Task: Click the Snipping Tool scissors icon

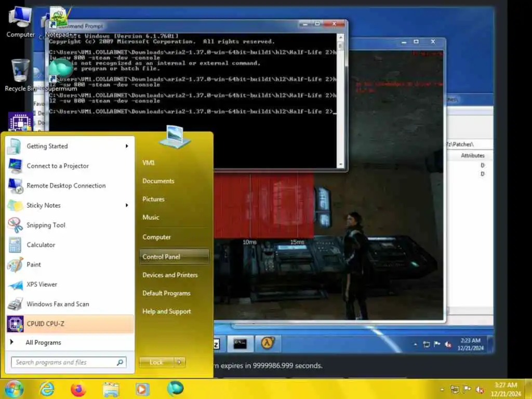Action: [x=15, y=225]
